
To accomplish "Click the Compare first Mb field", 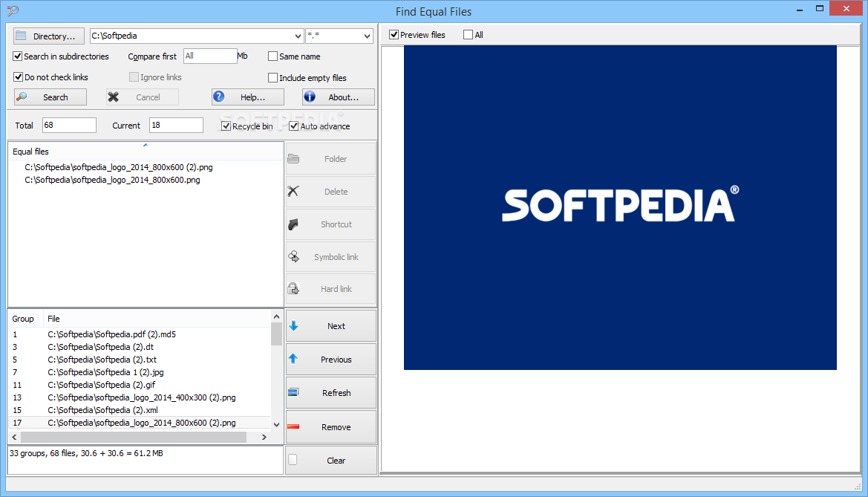I will [210, 56].
